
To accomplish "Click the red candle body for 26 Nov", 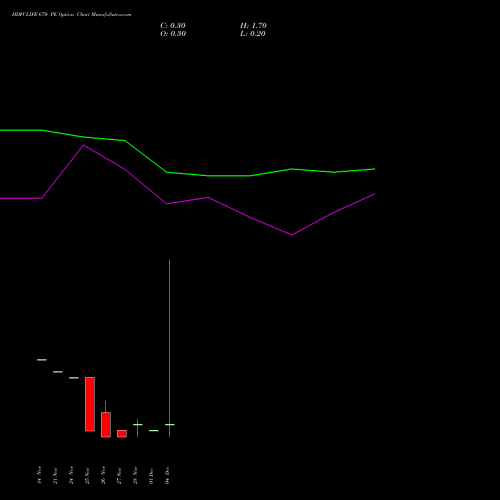I will click(106, 425).
